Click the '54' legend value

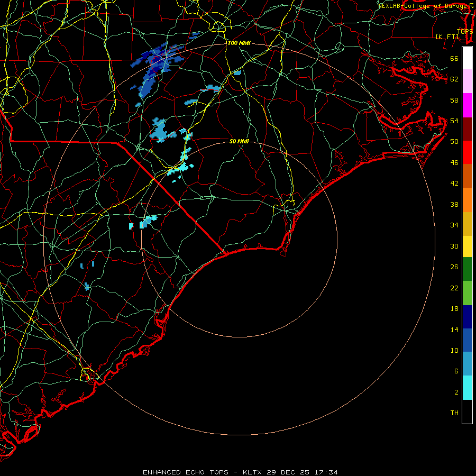(x=454, y=121)
